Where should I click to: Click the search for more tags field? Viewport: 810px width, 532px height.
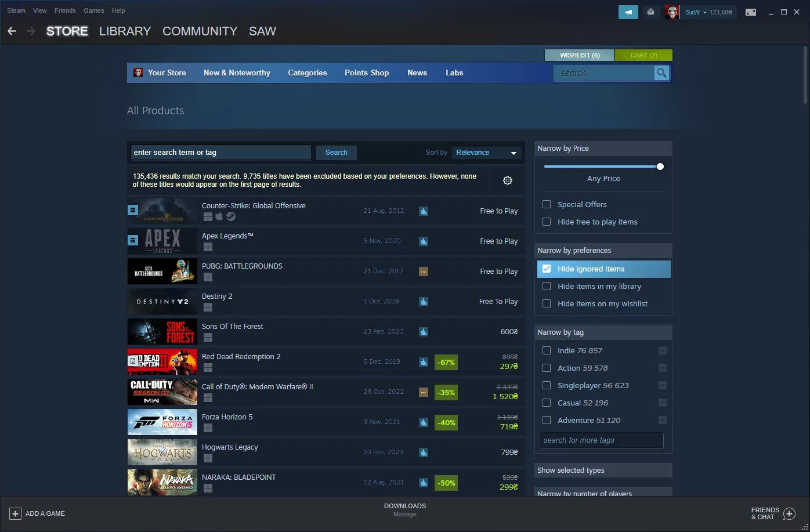click(x=602, y=440)
